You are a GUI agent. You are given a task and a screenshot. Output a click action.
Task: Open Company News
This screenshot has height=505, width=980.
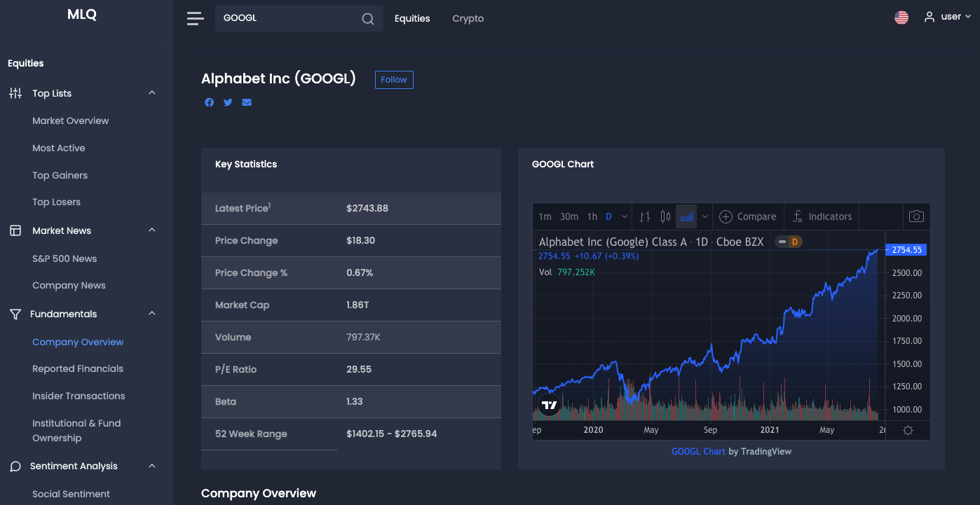click(69, 285)
